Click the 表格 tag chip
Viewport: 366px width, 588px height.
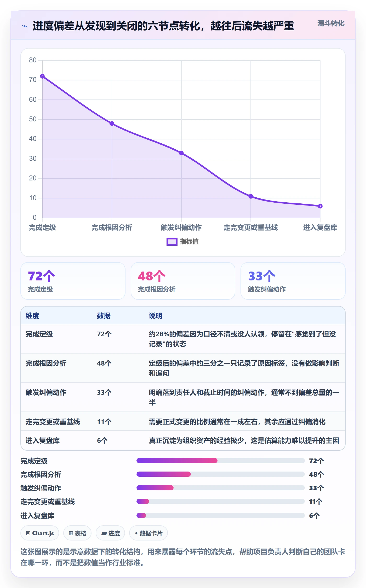coord(77,533)
